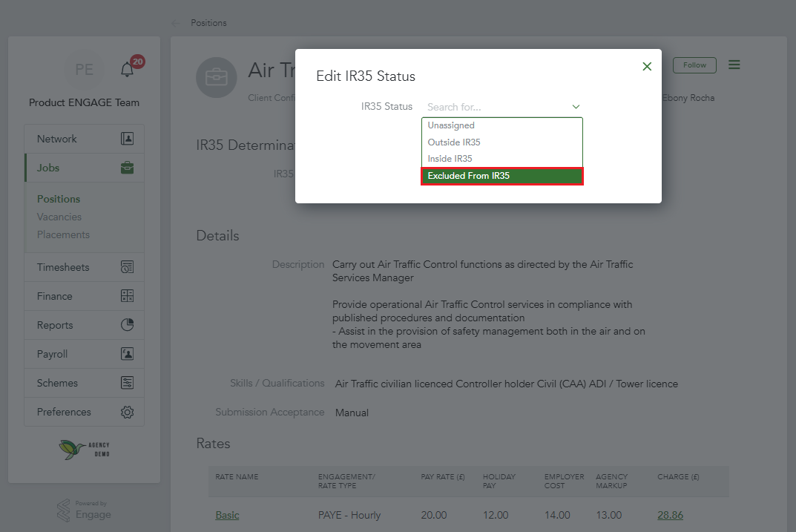Click the Agency Demo hummingbird logo
This screenshot has width=796, height=532.
[85, 449]
